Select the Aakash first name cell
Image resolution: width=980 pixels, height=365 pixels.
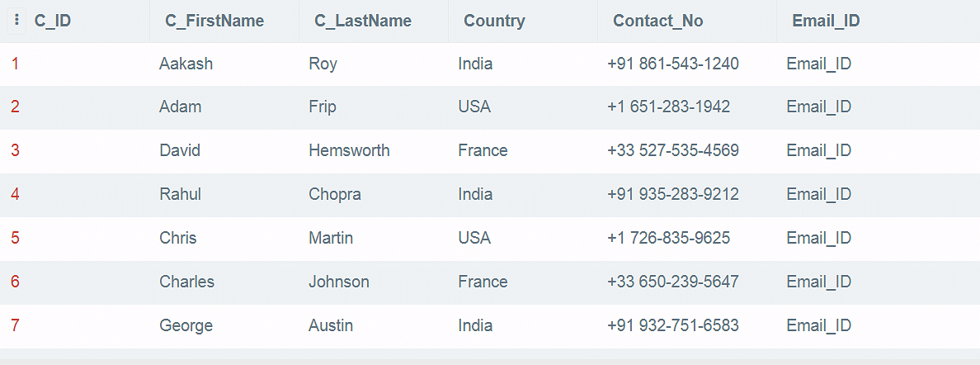186,64
